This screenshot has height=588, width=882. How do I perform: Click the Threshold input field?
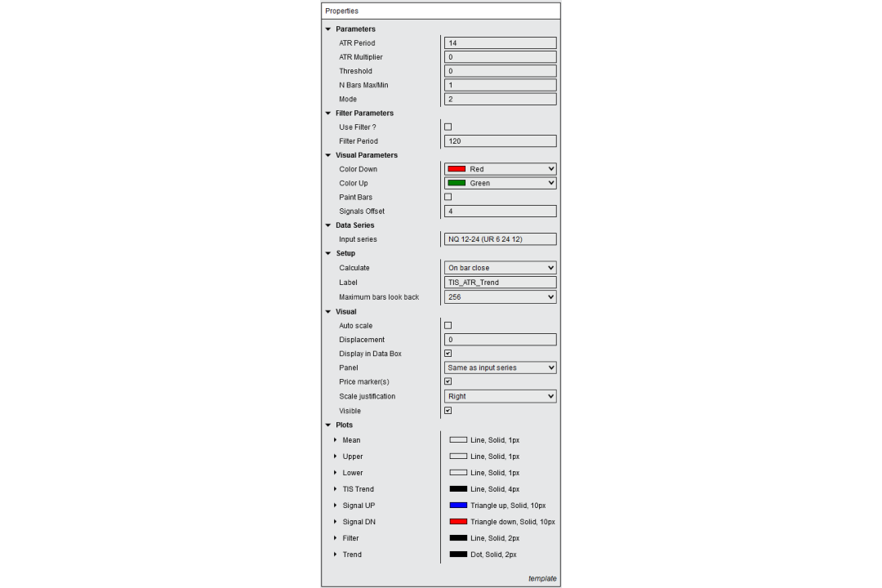500,71
